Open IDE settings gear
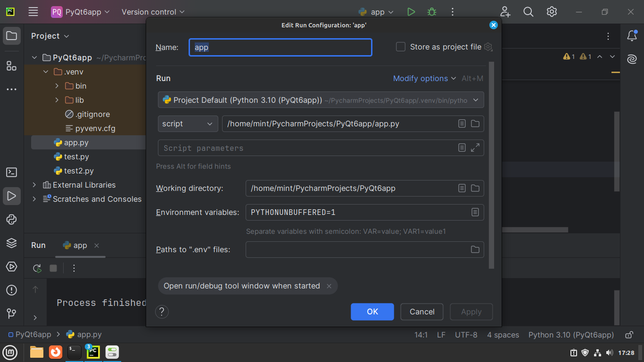This screenshot has height=362, width=644. coord(552,12)
